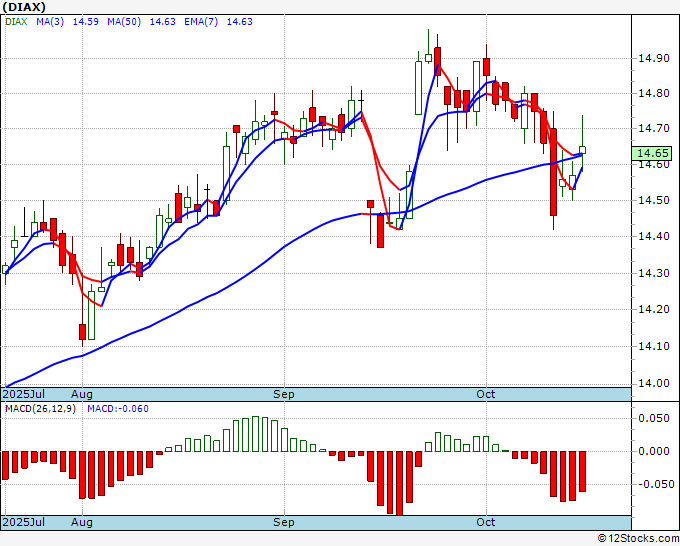Click the EMA(7) legend label

(x=201, y=22)
